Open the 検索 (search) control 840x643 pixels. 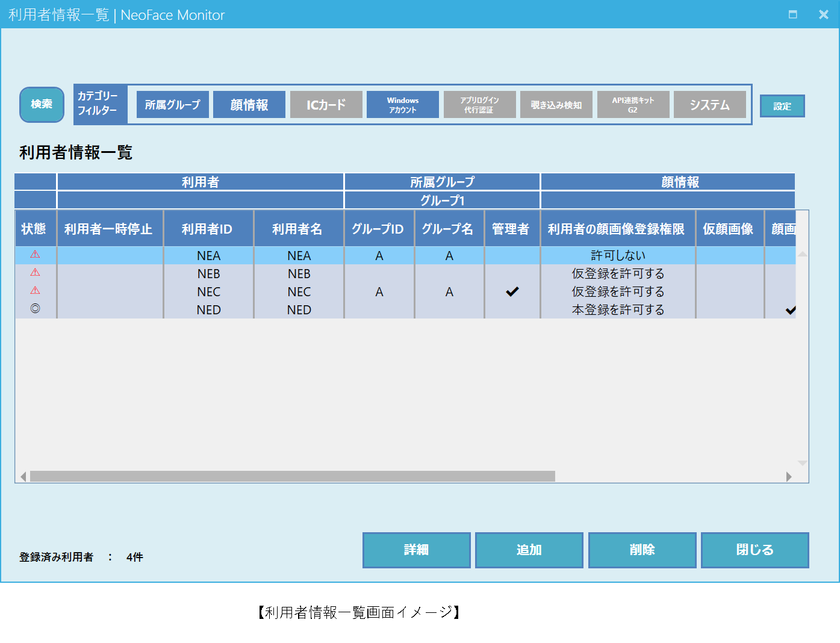coord(41,104)
